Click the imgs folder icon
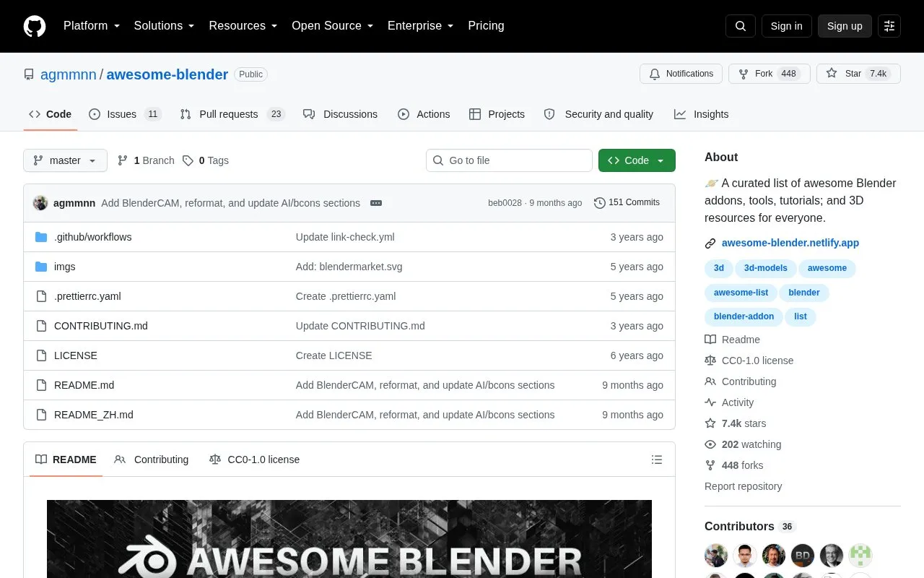Screen dimensions: 924x578 coord(41,267)
